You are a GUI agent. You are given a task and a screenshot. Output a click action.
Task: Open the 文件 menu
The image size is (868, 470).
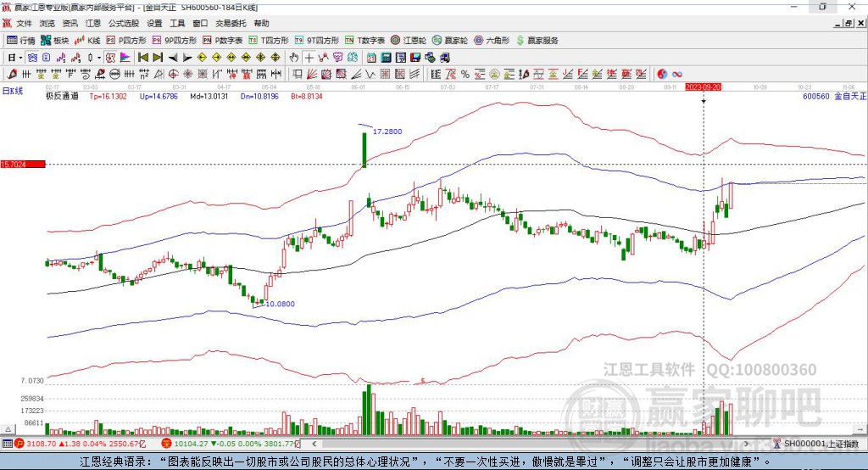click(x=25, y=23)
